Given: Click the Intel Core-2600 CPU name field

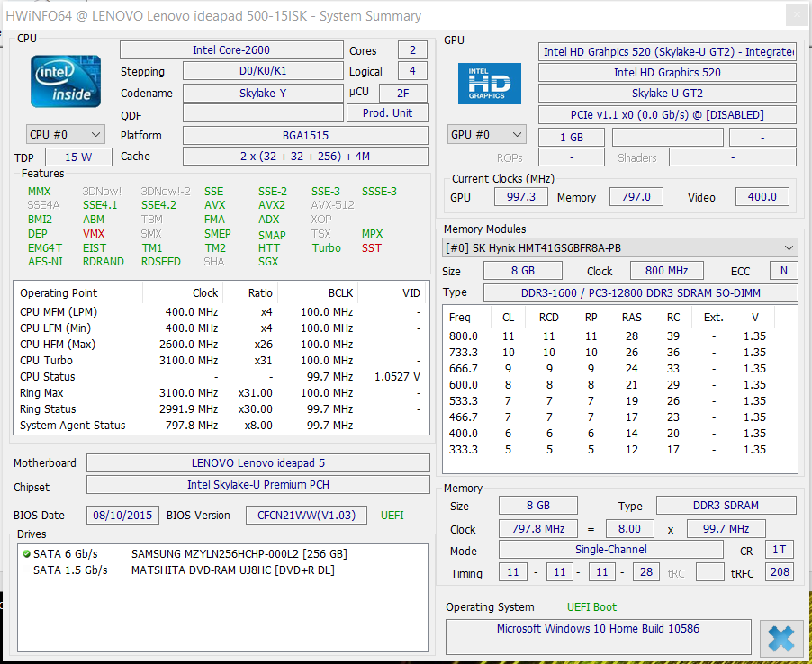Looking at the screenshot, I should point(231,50).
